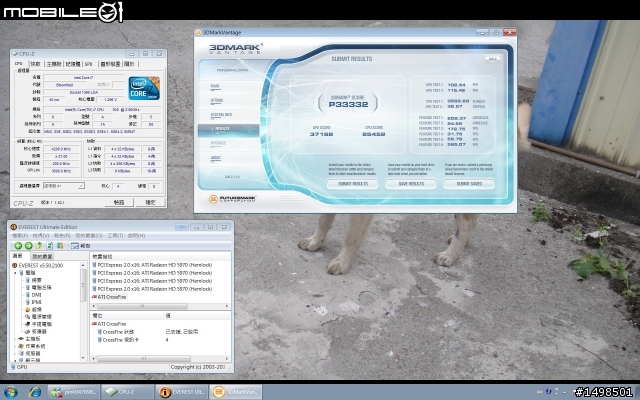This screenshot has width=640, height=400.
Task: Select the 電源管理 power management tree item
Action: 38,317
